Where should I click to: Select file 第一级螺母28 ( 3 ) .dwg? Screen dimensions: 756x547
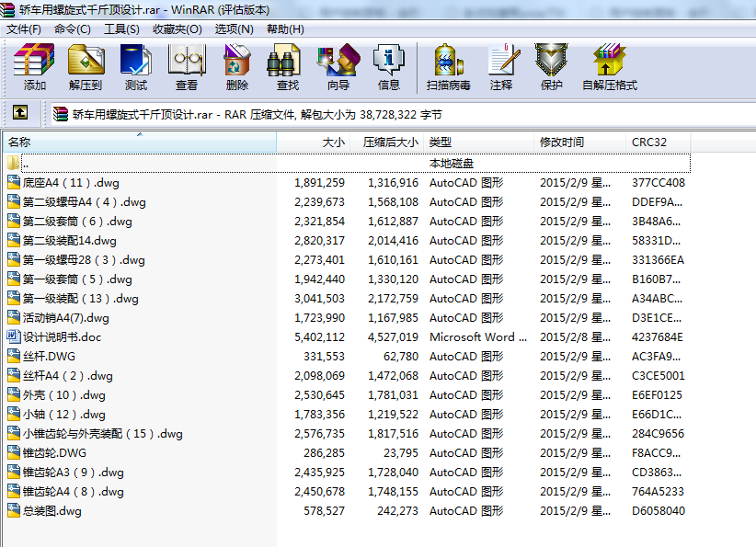pos(84,260)
